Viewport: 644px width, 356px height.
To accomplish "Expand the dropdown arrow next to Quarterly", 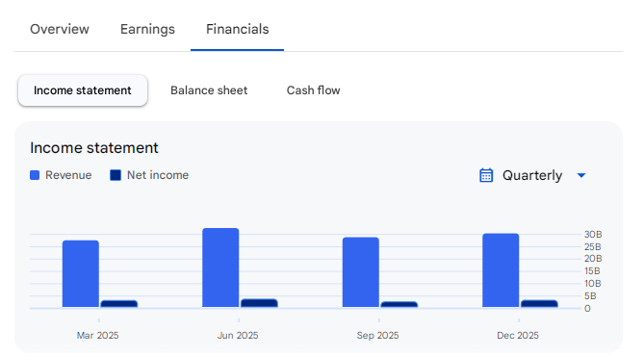I will 581,175.
